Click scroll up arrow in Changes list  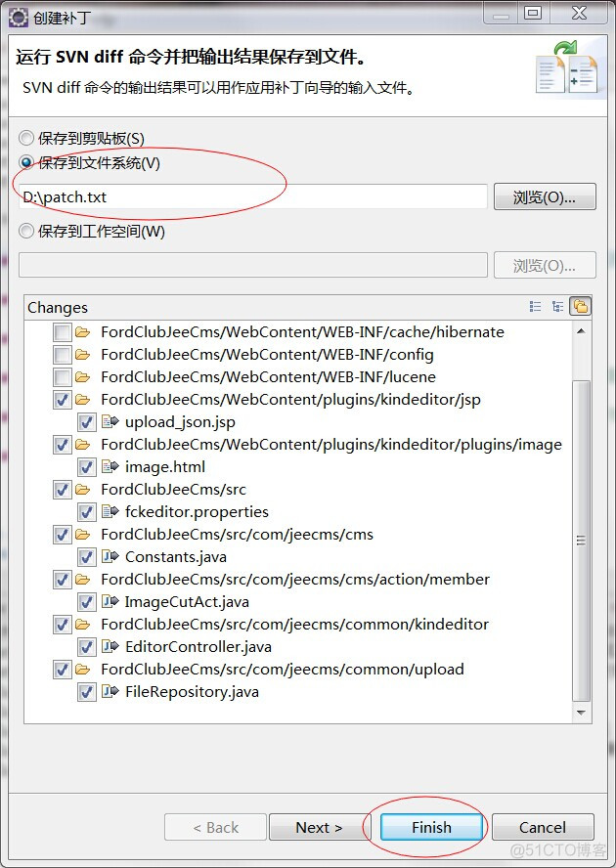(x=581, y=331)
